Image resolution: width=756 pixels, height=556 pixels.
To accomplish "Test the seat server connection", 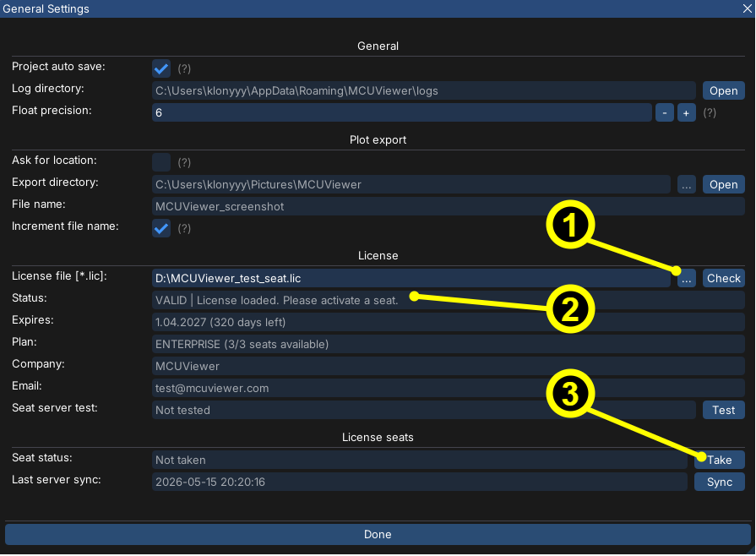I will [x=723, y=411].
